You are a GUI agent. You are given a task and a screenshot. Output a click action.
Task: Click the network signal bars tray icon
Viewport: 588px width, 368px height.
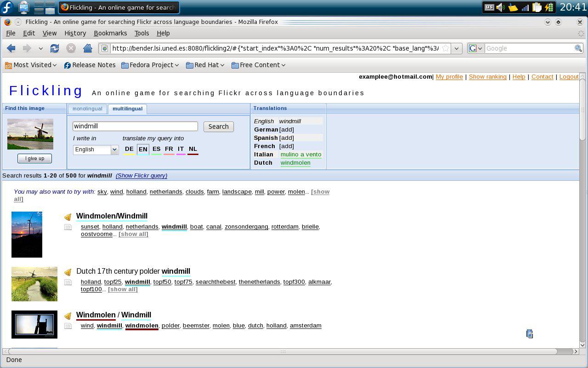point(525,7)
